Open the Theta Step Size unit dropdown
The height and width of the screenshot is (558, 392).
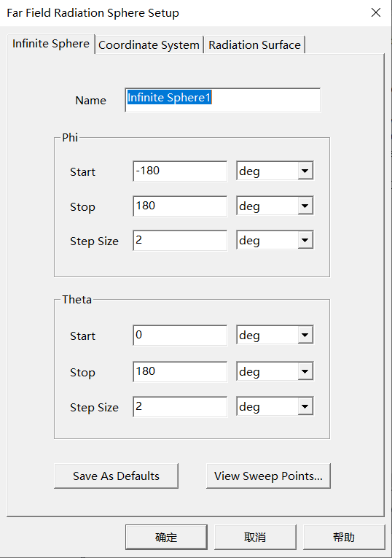click(275, 406)
